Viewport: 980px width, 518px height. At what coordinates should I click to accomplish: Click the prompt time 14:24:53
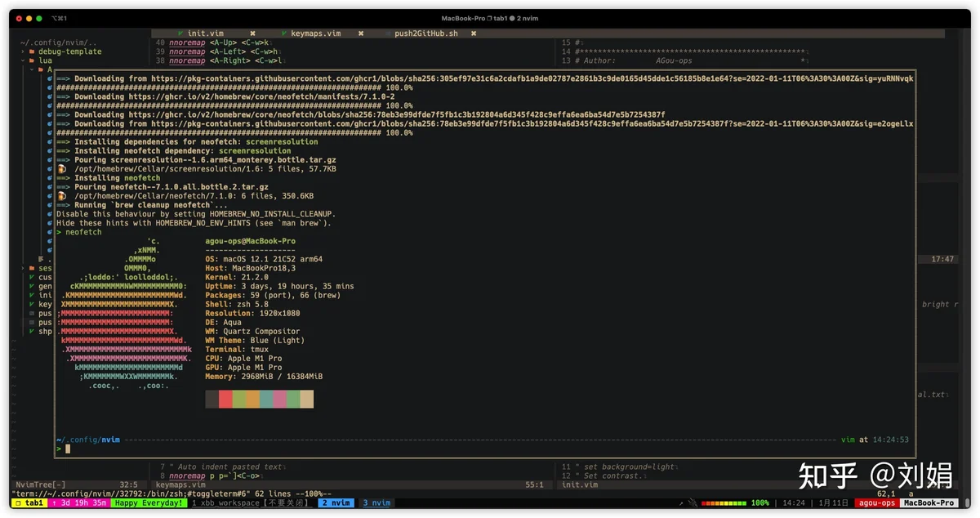coord(890,440)
